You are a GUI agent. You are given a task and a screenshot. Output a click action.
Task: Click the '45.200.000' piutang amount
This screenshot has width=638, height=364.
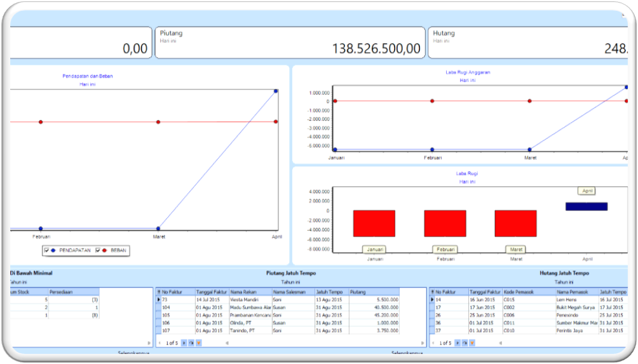click(x=374, y=315)
